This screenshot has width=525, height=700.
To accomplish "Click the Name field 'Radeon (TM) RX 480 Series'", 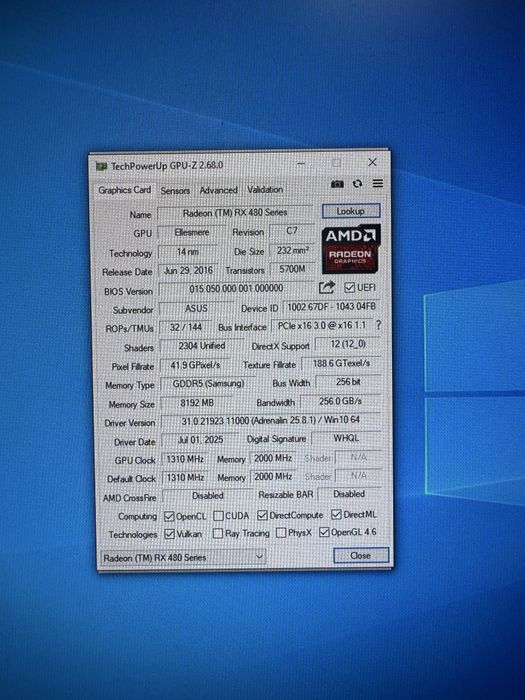I will point(235,213).
